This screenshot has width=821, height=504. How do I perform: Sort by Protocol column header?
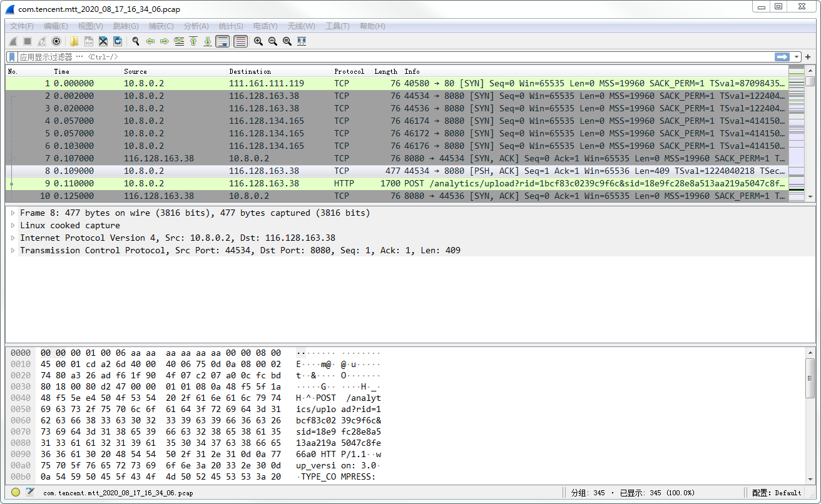[x=352, y=71]
